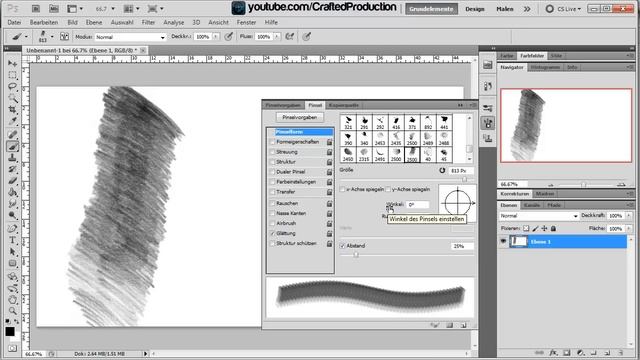Open brush preset picker arrow

tap(52, 37)
